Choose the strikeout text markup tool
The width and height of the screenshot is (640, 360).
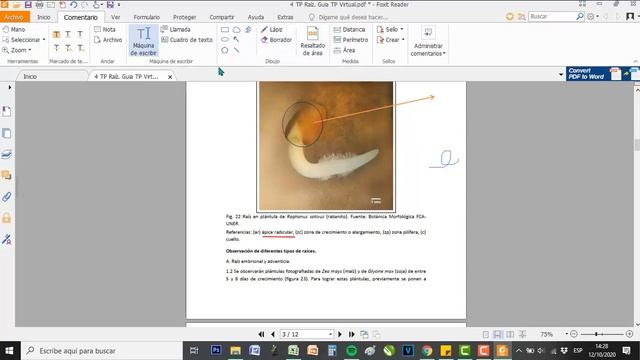coord(56,48)
